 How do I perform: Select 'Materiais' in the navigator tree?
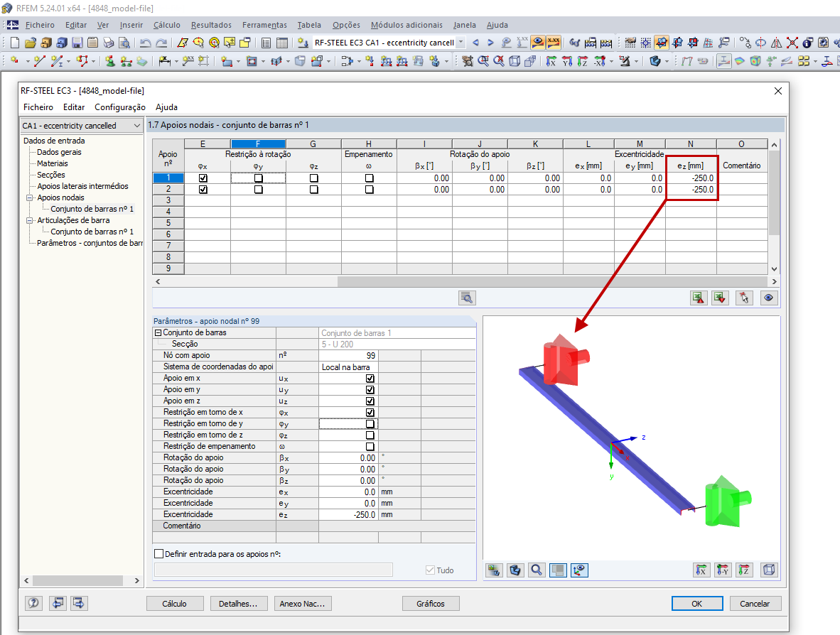click(53, 163)
